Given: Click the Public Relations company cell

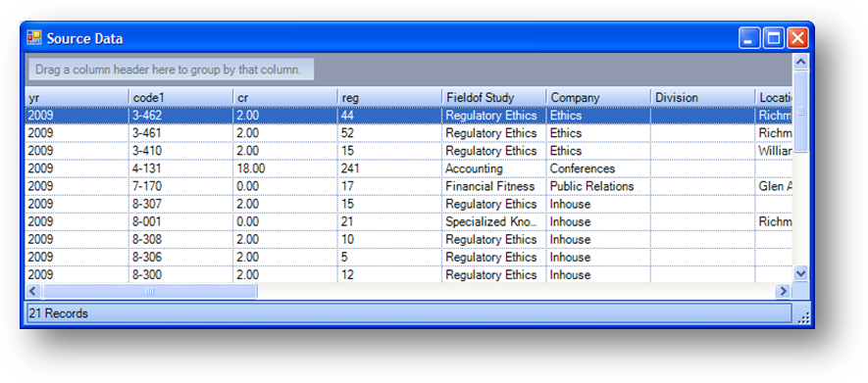Looking at the screenshot, I should [598, 186].
